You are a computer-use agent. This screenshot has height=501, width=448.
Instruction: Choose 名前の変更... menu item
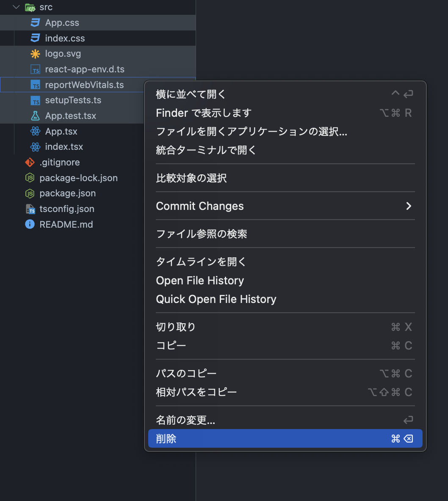[x=285, y=420]
